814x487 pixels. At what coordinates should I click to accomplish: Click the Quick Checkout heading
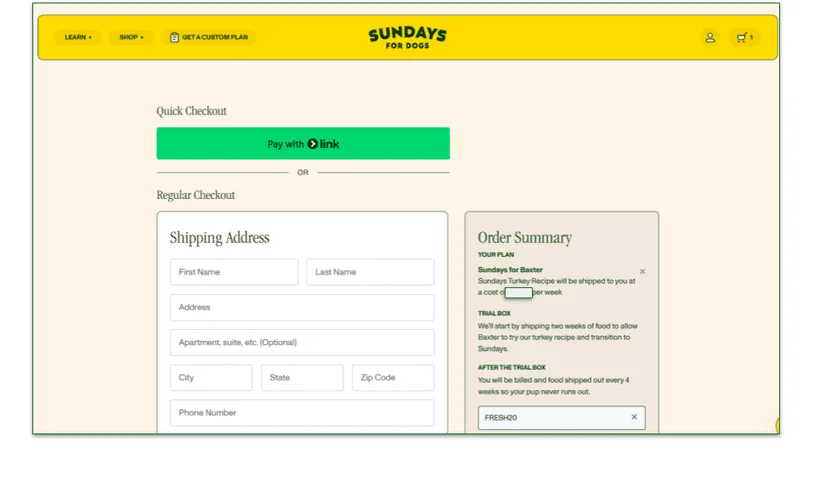point(192,111)
